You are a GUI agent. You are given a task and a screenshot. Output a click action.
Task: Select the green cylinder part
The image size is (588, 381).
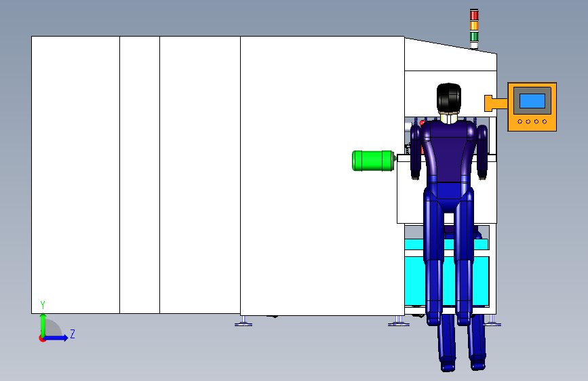373,161
